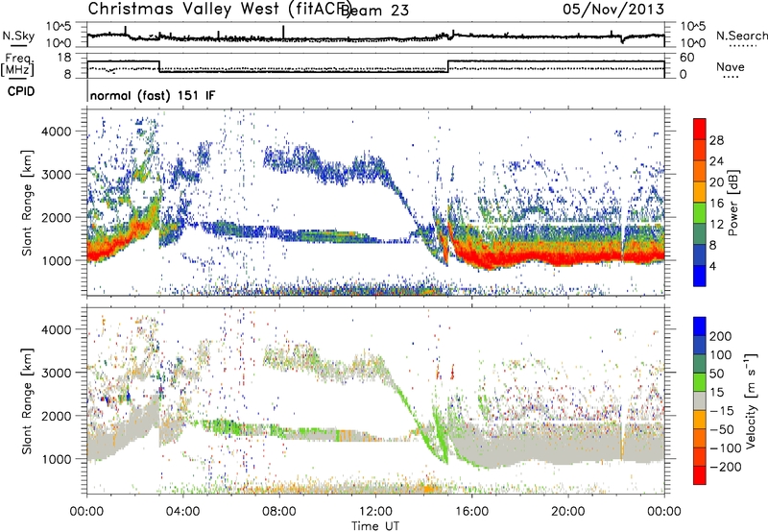This screenshot has height=532, width=768.
Task: Click the '12' Power color bar label
Action: (716, 225)
